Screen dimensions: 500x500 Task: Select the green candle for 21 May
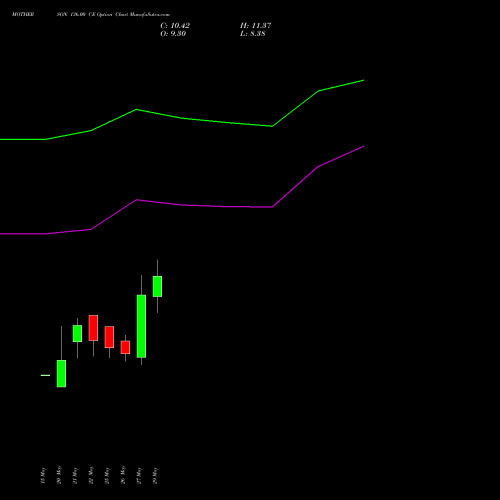click(x=77, y=333)
